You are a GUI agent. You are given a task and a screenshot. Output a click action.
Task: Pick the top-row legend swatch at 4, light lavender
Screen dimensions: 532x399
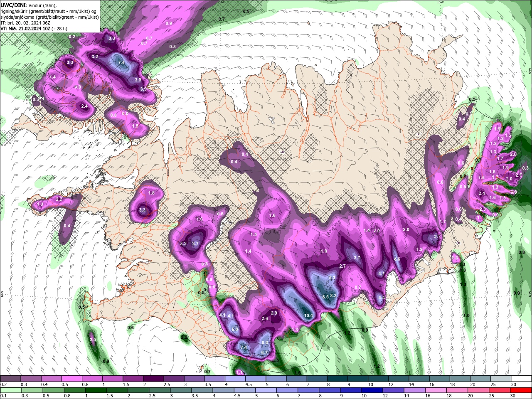[235, 379]
